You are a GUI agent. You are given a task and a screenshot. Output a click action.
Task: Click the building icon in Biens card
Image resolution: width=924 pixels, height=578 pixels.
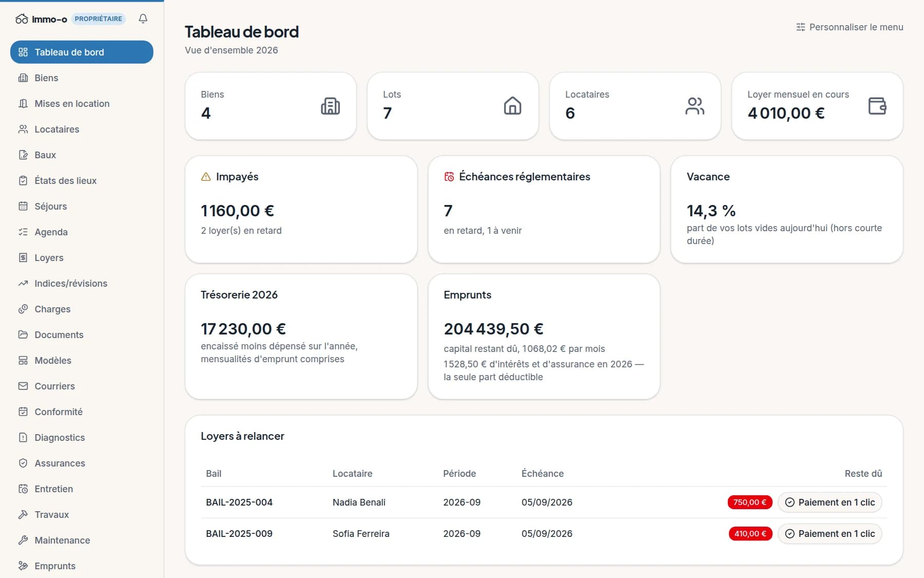[330, 106]
